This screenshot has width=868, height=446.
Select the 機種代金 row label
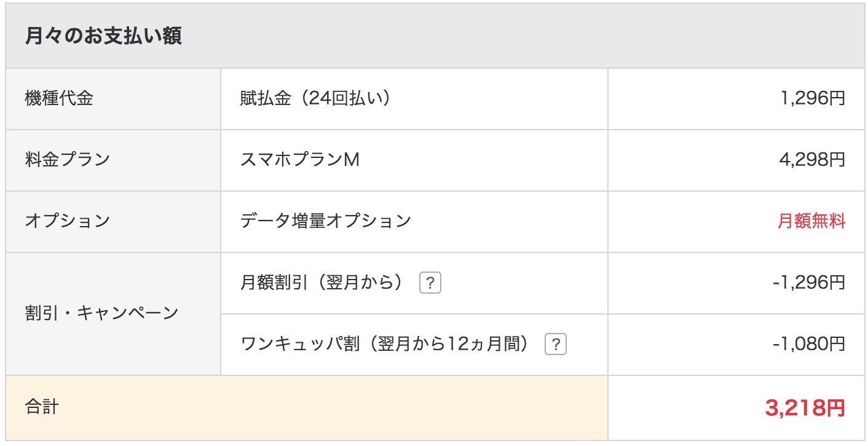tap(59, 98)
